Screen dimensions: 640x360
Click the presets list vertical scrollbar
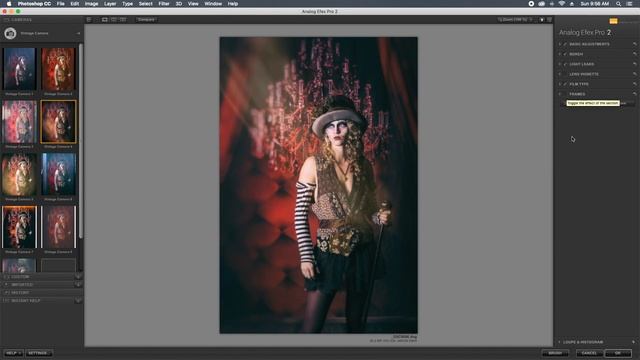[x=81, y=141]
